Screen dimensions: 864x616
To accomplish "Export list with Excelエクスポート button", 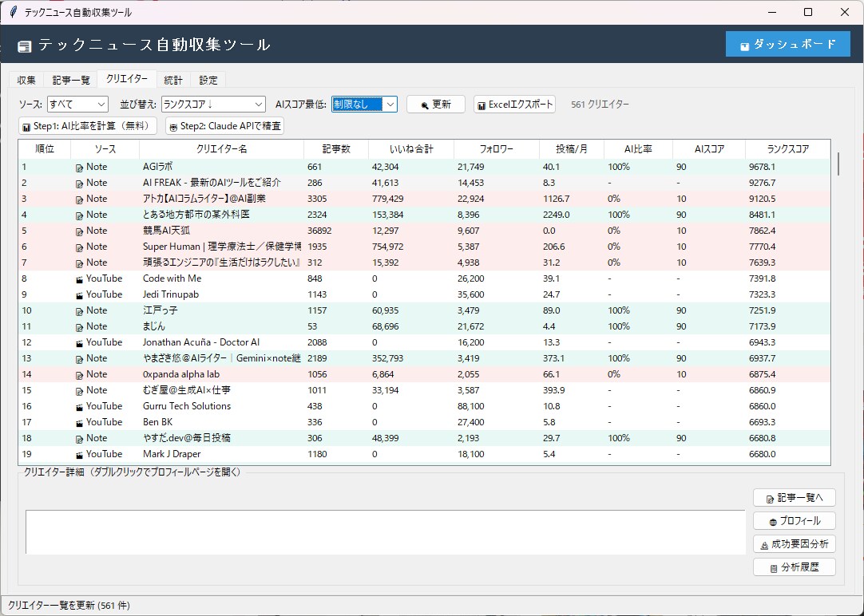I will 515,104.
